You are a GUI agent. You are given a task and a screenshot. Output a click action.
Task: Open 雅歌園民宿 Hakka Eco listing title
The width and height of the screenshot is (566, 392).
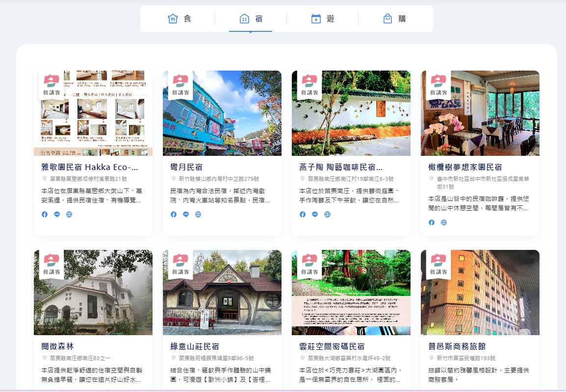coord(90,167)
